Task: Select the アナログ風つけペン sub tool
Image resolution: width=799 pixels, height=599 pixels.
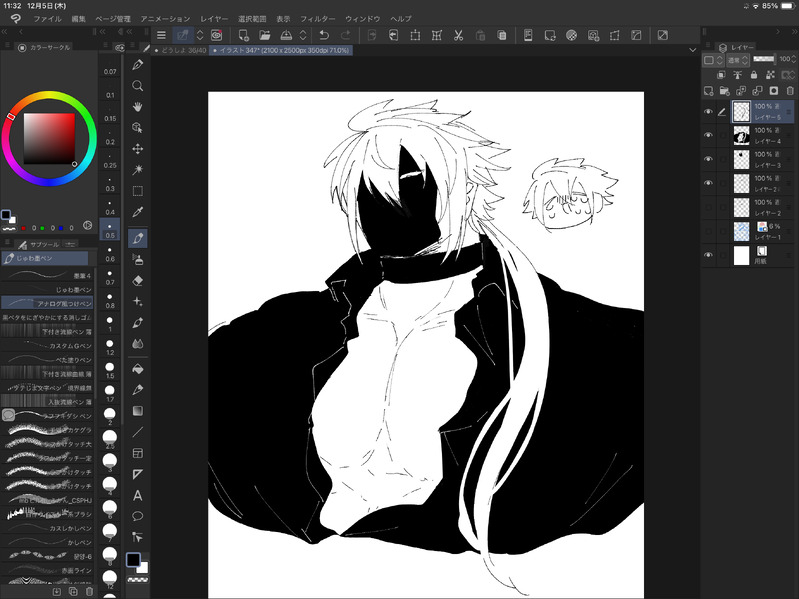Action: click(47, 303)
